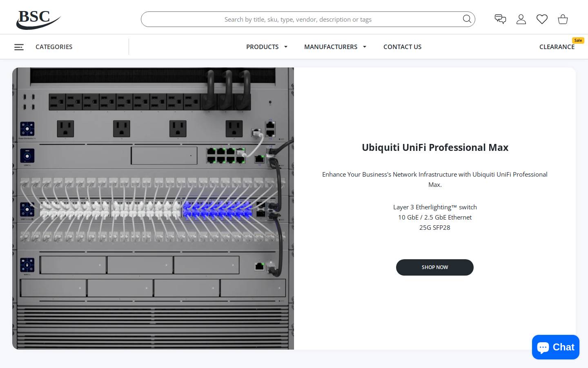Viewport: 588px width, 368px height.
Task: Click the magnifier search icon
Action: tap(467, 19)
